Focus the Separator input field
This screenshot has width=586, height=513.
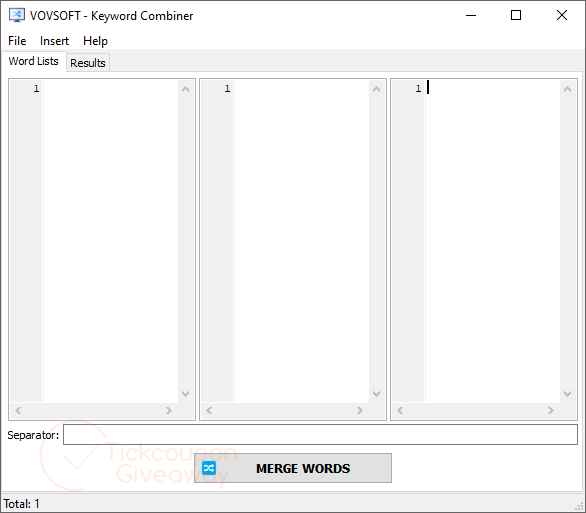(320, 435)
